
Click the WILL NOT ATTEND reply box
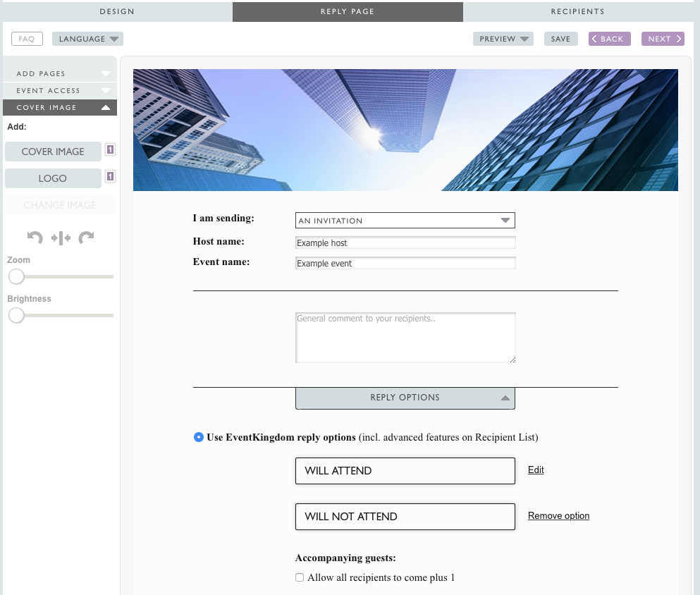click(405, 517)
